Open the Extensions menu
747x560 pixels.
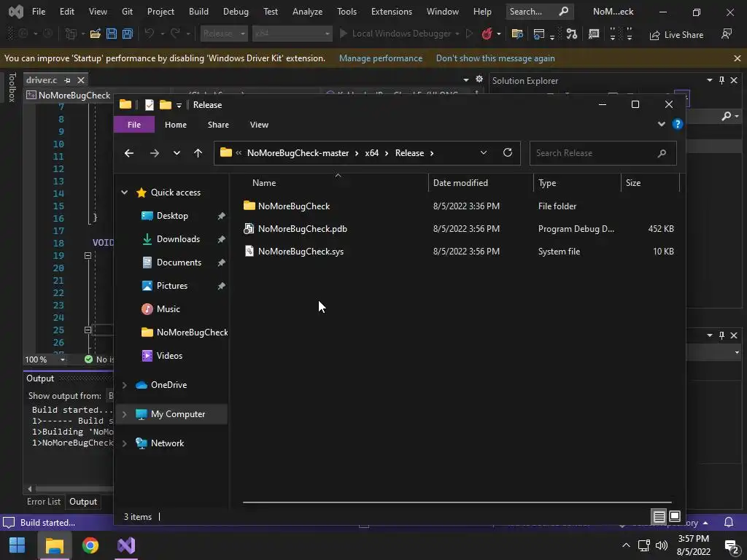click(391, 12)
